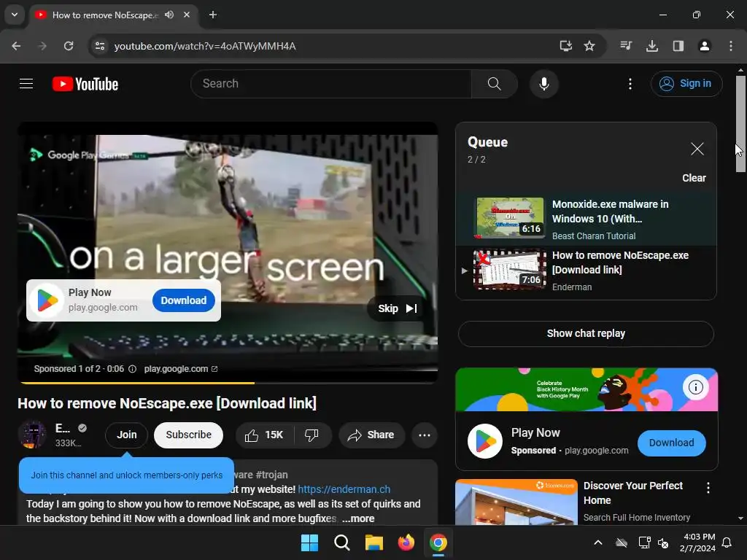Click the Chrome address bar URL

point(205,46)
